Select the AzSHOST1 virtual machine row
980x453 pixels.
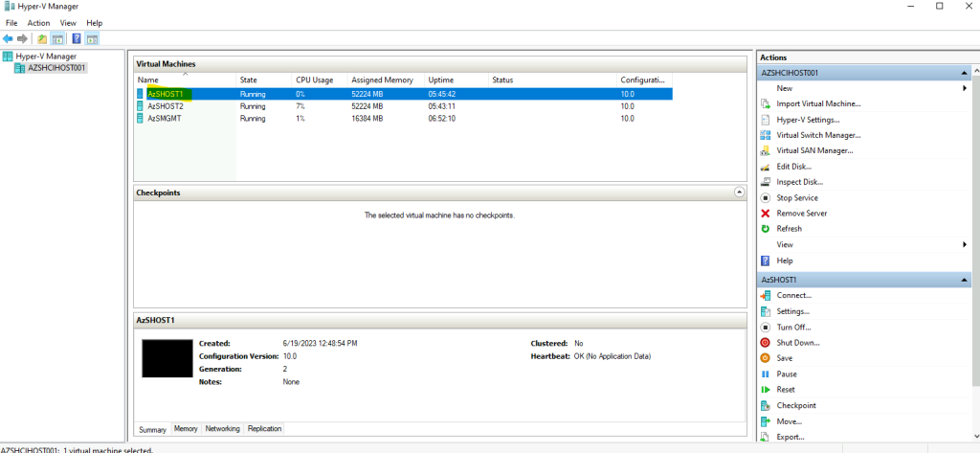[x=404, y=94]
